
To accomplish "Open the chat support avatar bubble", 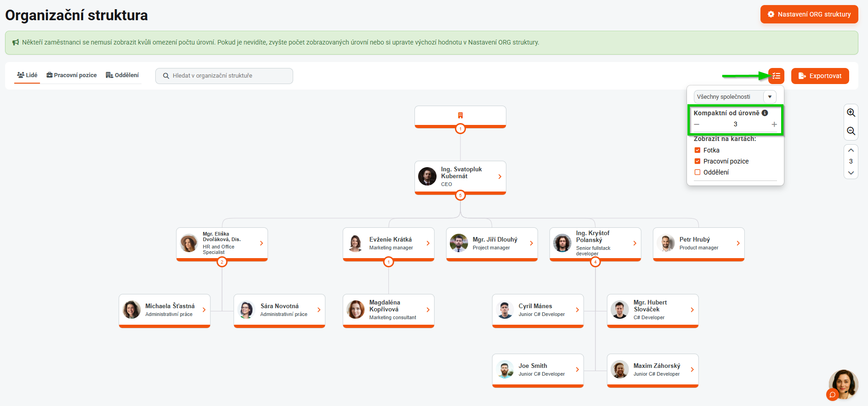I will point(843,384).
